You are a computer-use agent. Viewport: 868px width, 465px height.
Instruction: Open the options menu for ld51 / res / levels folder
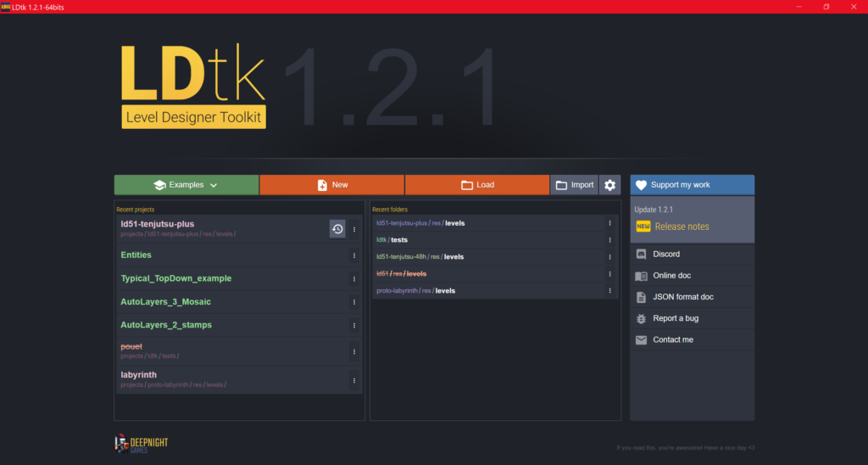click(x=610, y=274)
